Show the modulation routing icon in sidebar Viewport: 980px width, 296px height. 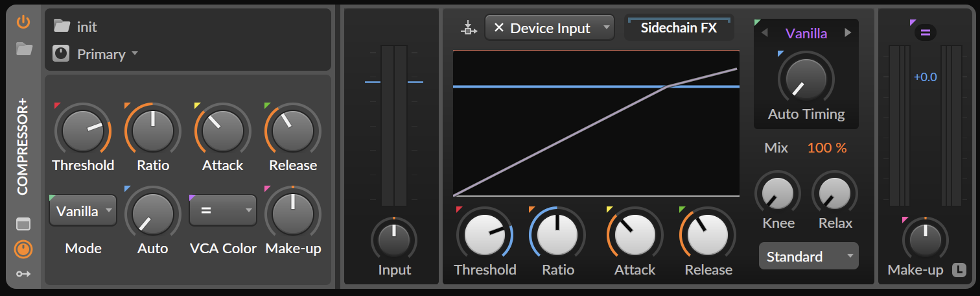point(23,274)
